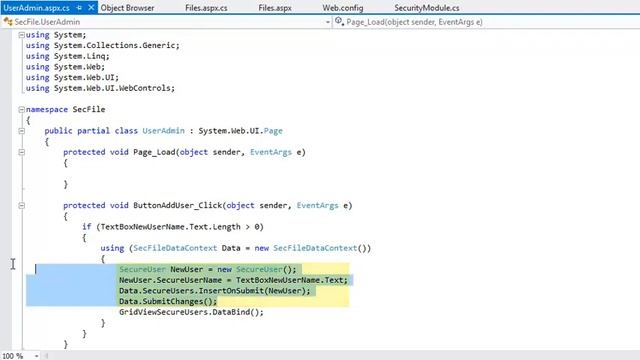Click the 'GridViewSecureUsers.DataBind();' line
The height and width of the screenshot is (360, 640).
coord(191,312)
